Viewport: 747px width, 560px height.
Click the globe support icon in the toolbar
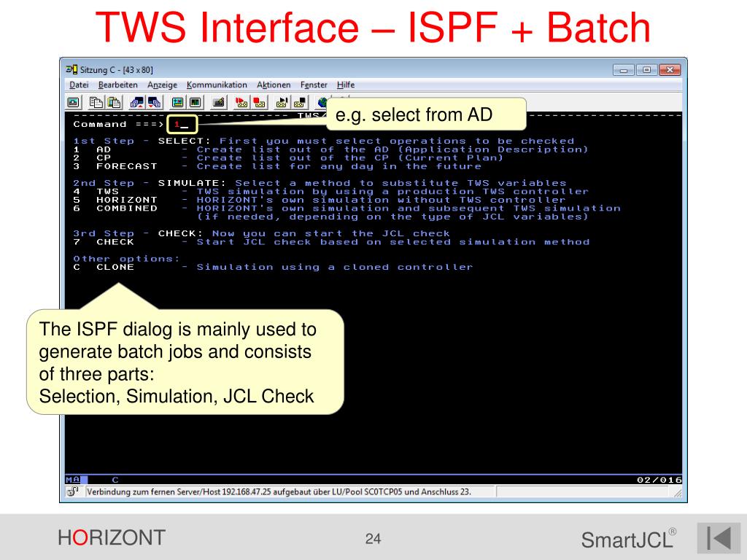pyautogui.click(x=322, y=102)
